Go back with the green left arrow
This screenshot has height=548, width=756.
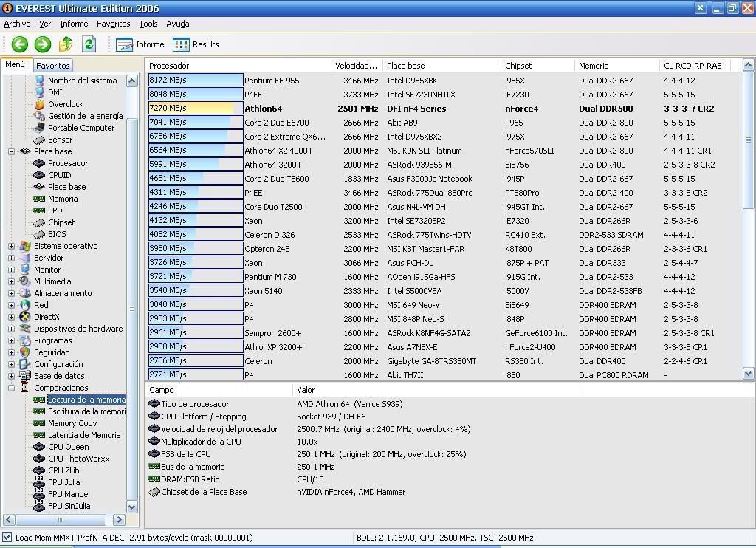tap(20, 44)
